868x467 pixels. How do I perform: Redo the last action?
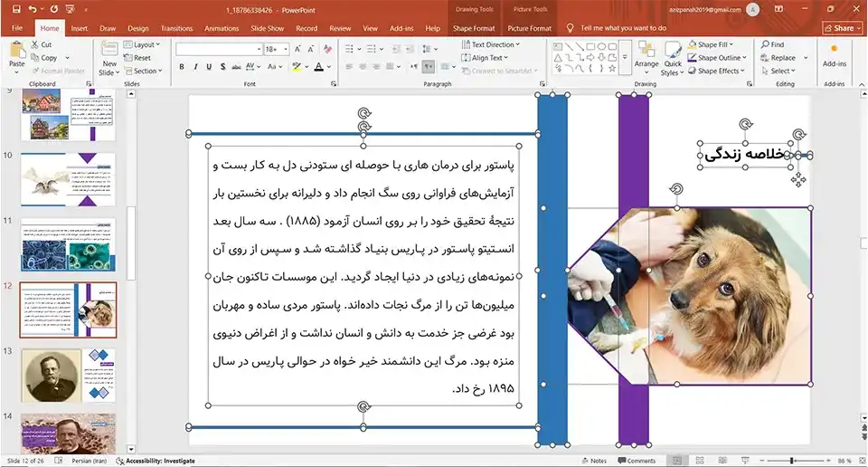click(53, 9)
